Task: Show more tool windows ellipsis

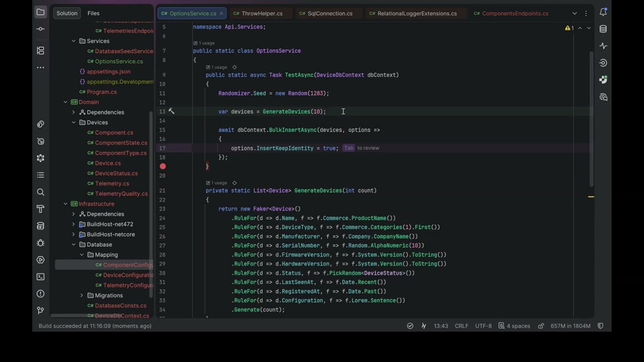Action: [41, 67]
